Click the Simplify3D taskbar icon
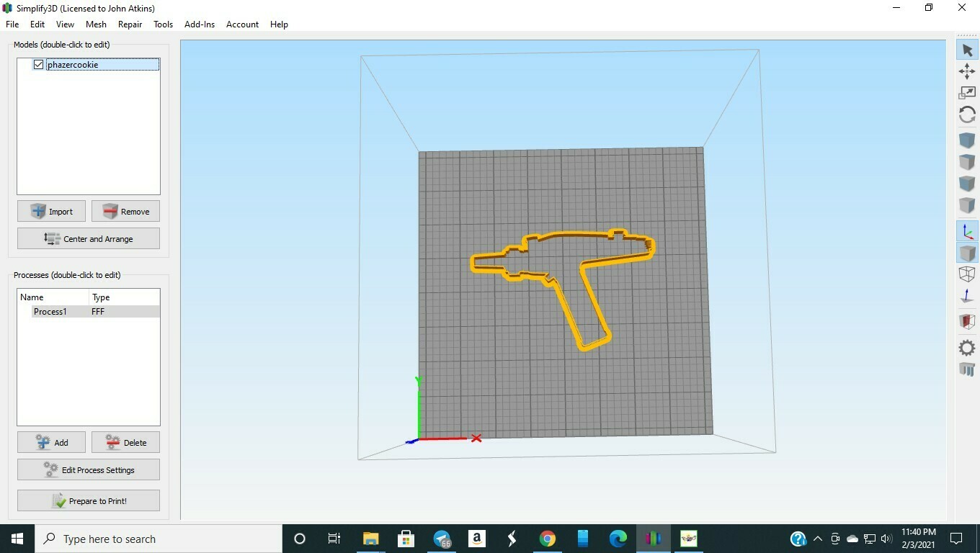This screenshot has width=980, height=553. 654,539
